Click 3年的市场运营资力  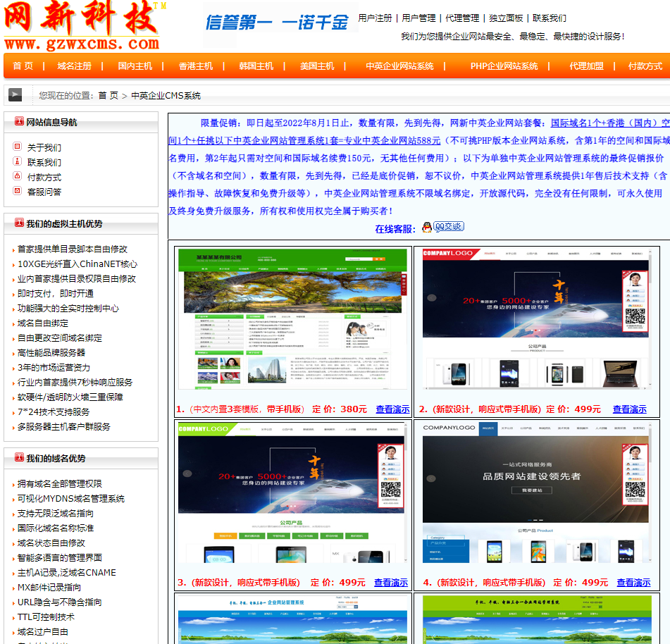point(54,368)
